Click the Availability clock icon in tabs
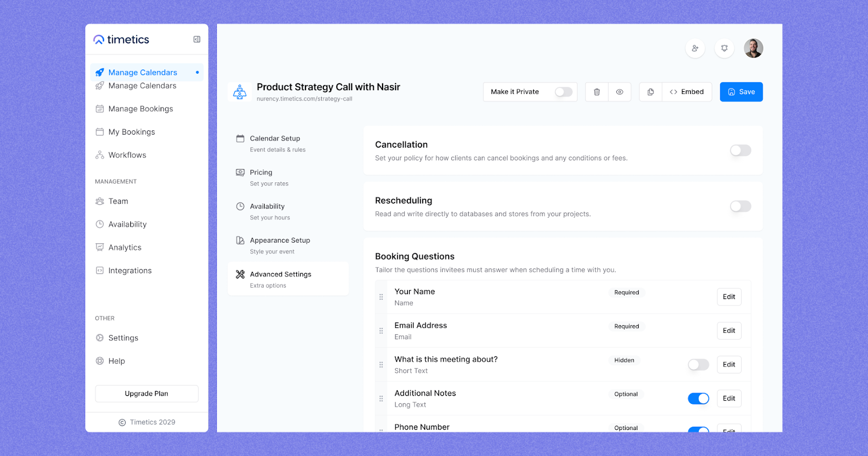 pos(240,206)
